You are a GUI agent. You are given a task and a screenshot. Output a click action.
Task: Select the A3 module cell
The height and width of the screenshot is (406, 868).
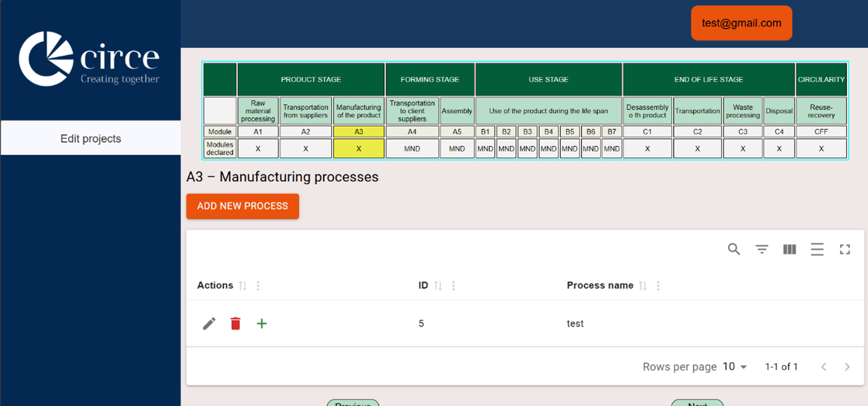pos(359,131)
